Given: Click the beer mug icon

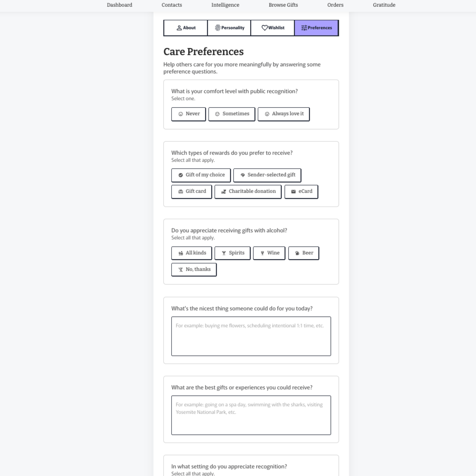Looking at the screenshot, I should click(x=297, y=253).
